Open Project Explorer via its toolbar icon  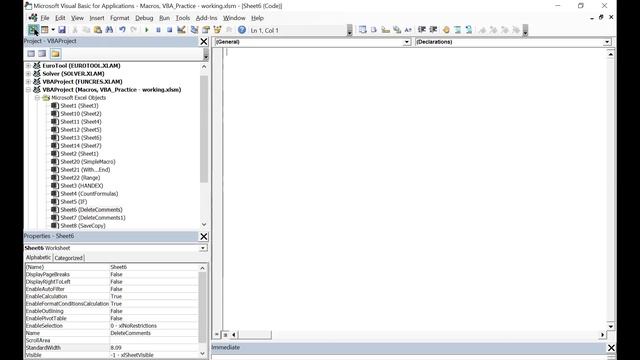click(194, 30)
